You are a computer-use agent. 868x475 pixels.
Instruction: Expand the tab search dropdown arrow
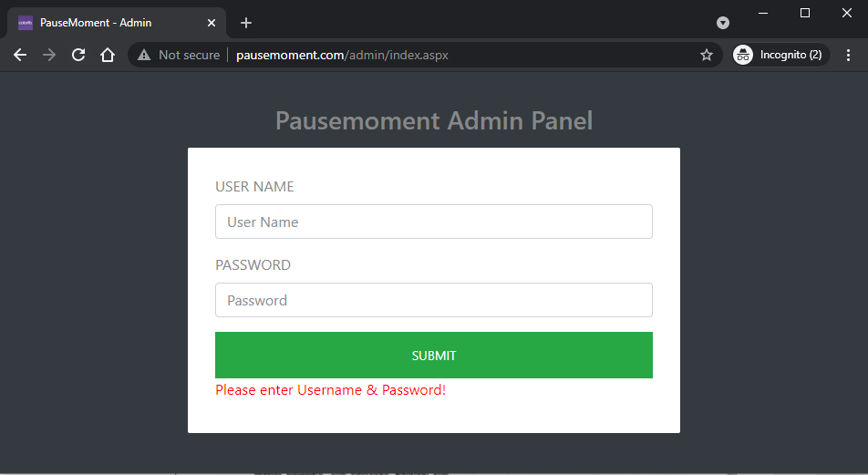(723, 23)
